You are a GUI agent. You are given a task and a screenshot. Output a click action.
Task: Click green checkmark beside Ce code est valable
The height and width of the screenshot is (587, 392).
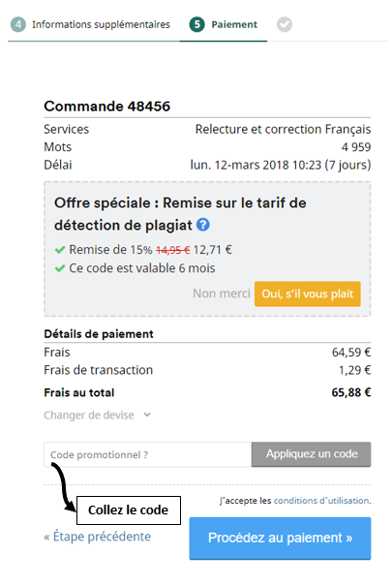pyautogui.click(x=60, y=268)
